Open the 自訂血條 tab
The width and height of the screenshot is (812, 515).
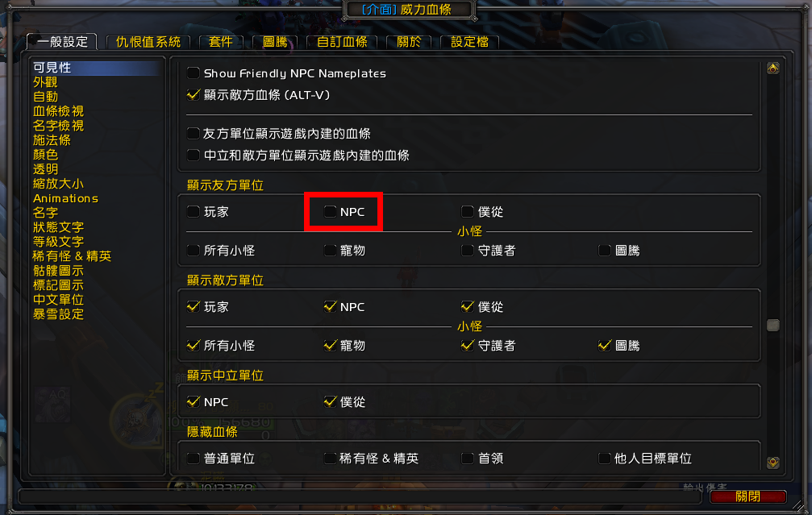pos(342,42)
